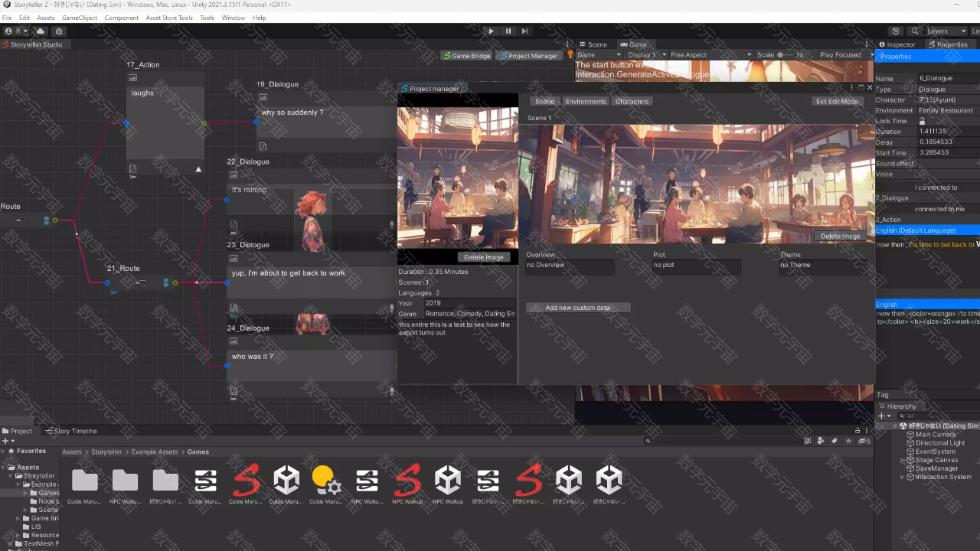
Task: Click the Delay field 0.1854533
Action: click(949, 142)
